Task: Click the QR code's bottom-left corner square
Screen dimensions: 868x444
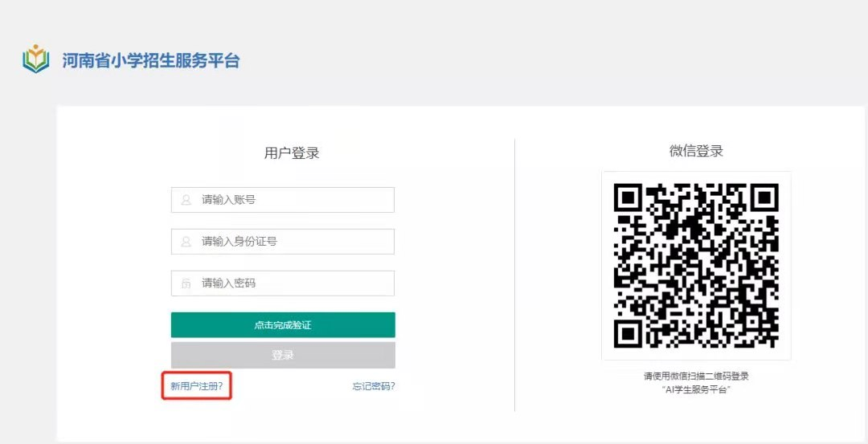Action: coord(628,334)
